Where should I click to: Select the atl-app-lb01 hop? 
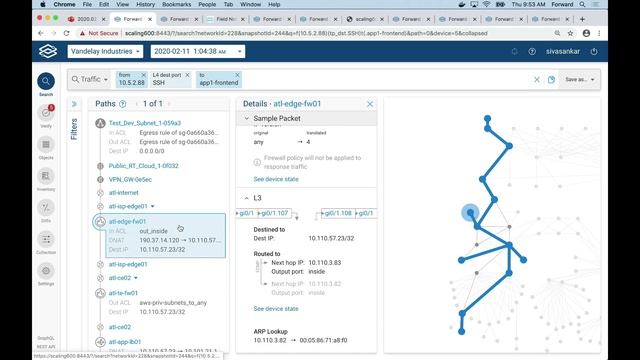pyautogui.click(x=124, y=342)
